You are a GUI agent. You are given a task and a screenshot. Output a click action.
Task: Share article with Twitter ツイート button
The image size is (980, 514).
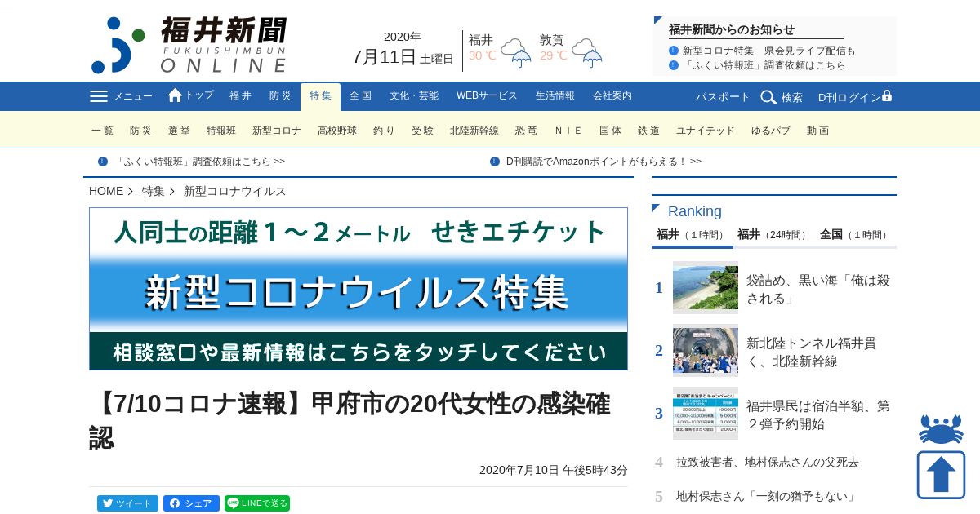[127, 503]
